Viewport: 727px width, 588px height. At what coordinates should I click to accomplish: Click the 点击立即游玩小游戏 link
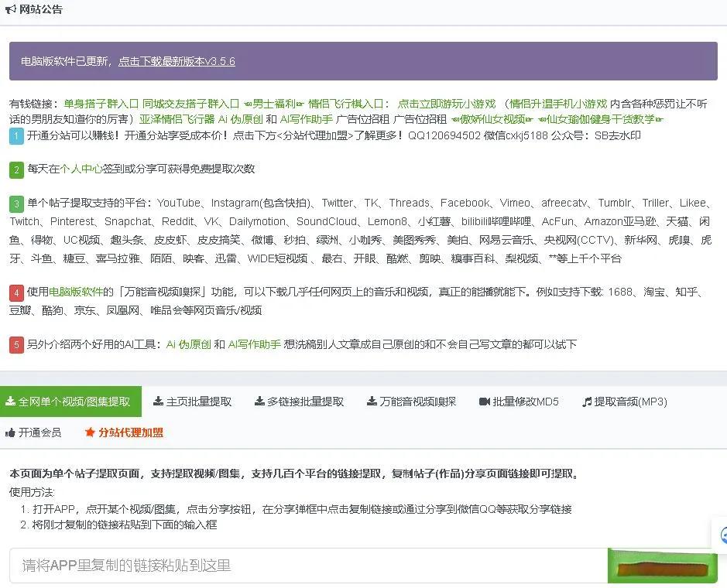pos(446,104)
